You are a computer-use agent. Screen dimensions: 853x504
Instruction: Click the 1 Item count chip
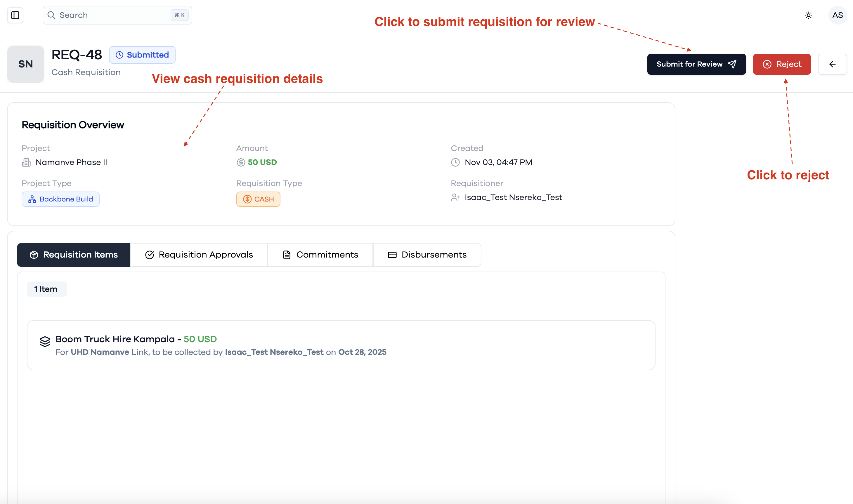point(47,289)
